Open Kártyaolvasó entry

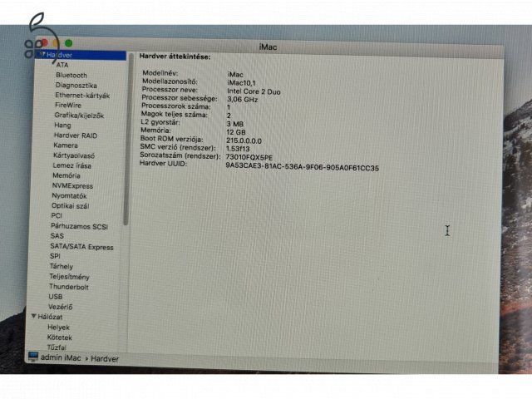point(74,155)
